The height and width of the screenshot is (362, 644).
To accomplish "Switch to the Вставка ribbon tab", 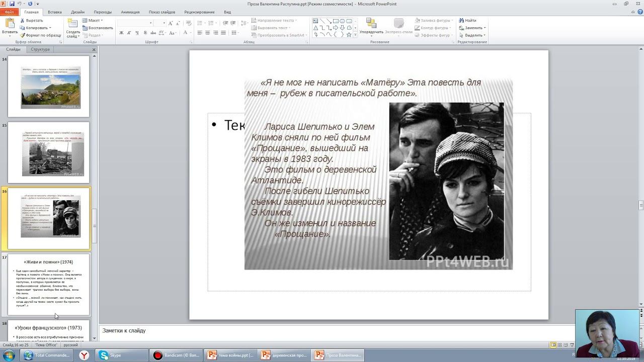I will tap(54, 12).
